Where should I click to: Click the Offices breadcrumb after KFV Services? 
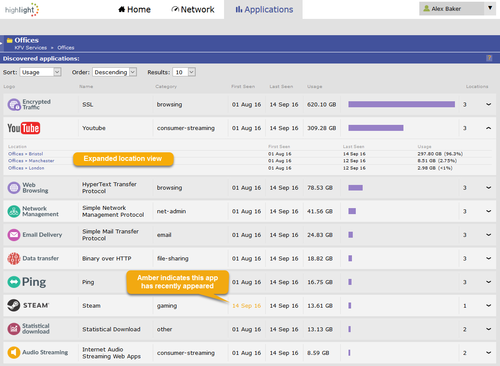pyautogui.click(x=66, y=48)
